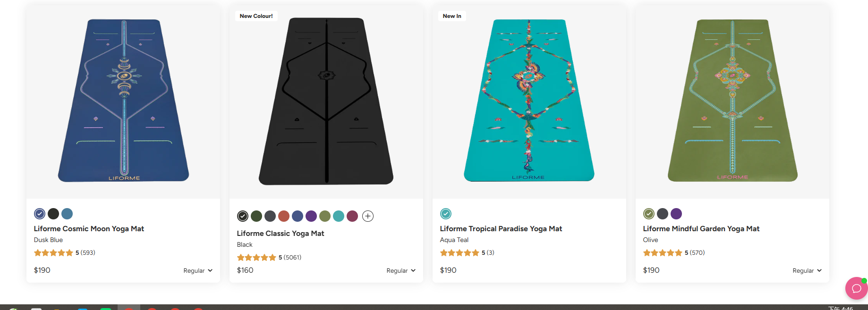Viewport: 868px width, 310px height.
Task: Click the plus icon for more Classic colours
Action: pos(368,216)
